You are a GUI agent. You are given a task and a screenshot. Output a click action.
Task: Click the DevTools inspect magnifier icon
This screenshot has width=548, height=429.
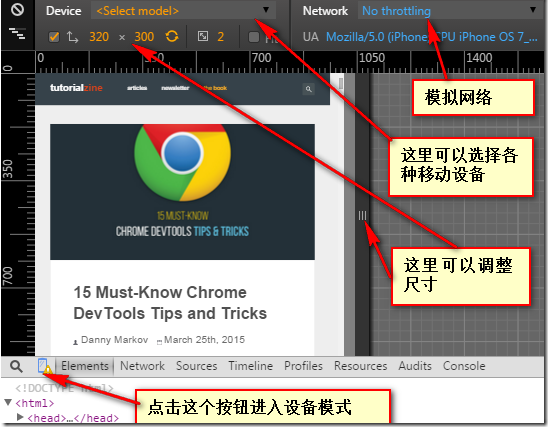click(x=16, y=366)
